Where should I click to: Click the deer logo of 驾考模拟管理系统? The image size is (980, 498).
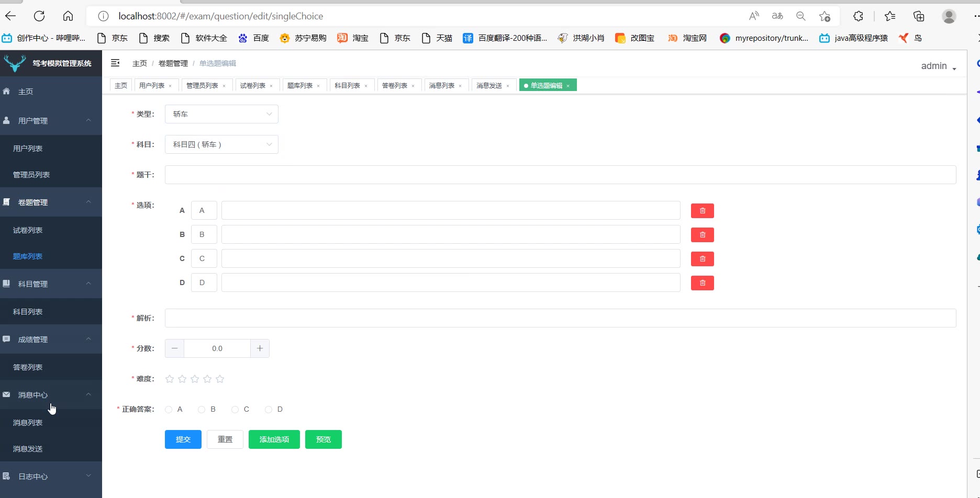coord(15,63)
